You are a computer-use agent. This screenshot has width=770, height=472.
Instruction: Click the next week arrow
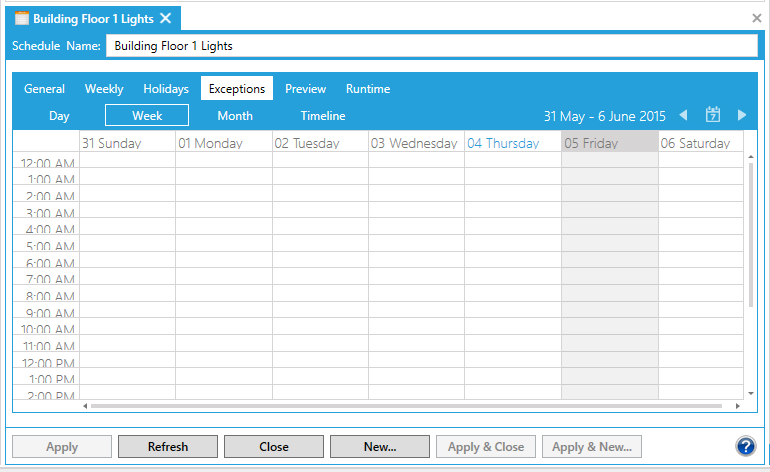click(x=742, y=116)
